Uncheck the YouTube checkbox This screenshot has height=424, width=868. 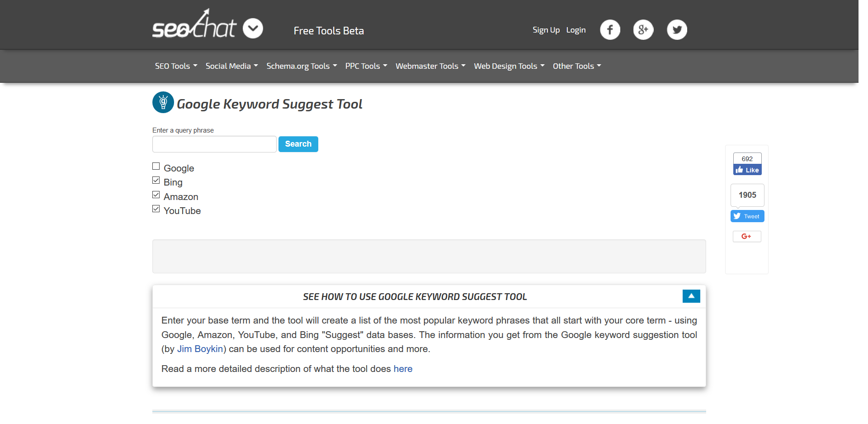point(156,209)
